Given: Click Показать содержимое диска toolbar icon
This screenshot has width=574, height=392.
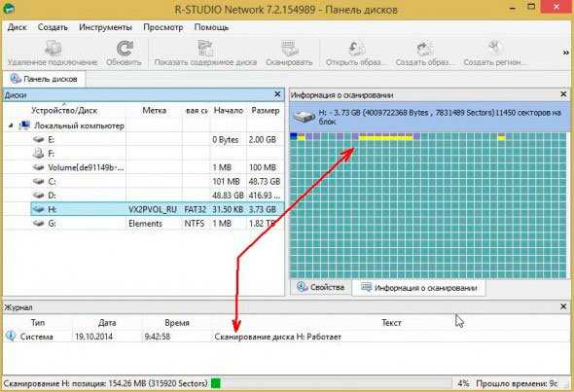Looking at the screenshot, I should click(205, 49).
